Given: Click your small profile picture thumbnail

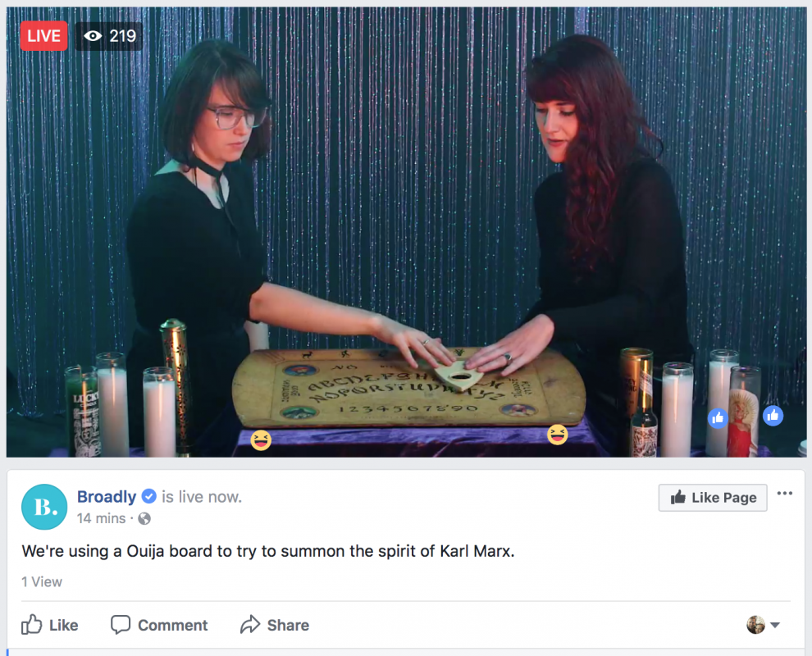Looking at the screenshot, I should coord(755,625).
